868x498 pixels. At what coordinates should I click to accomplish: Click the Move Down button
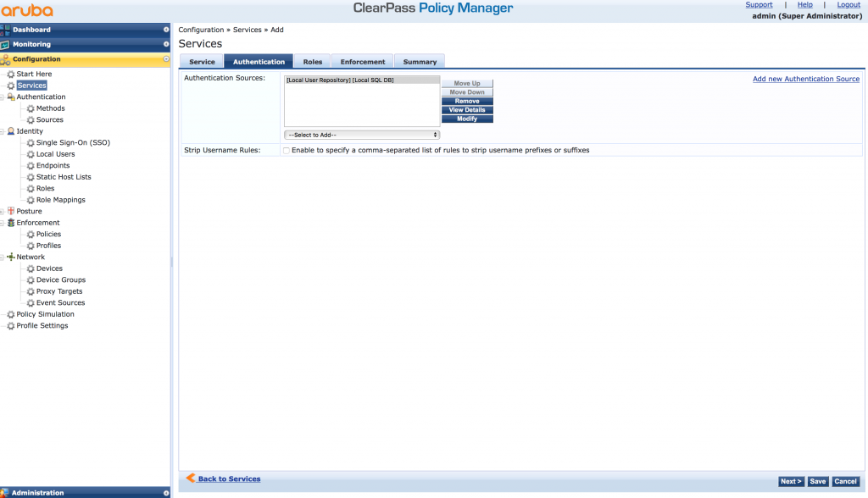point(467,92)
